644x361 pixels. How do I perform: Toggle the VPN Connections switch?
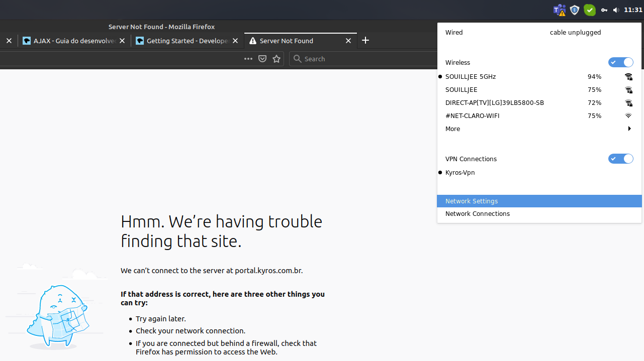pos(620,159)
